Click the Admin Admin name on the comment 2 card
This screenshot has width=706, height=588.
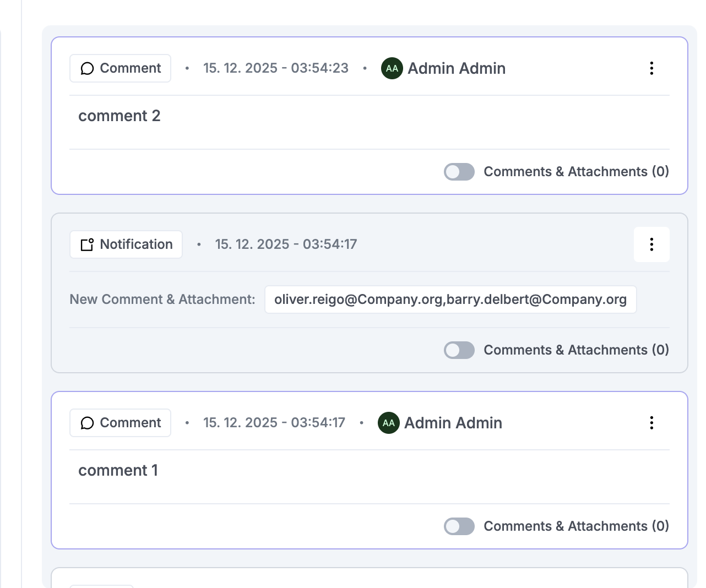[457, 68]
